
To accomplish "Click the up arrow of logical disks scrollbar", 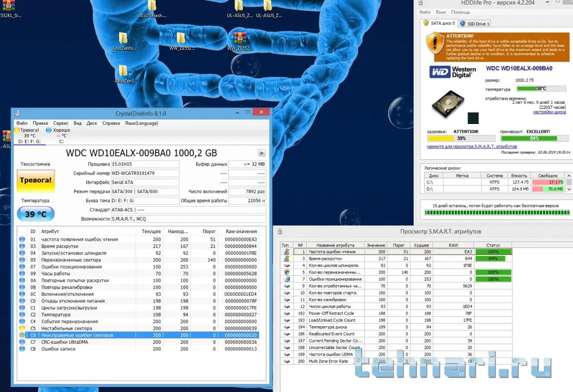I will click(569, 175).
